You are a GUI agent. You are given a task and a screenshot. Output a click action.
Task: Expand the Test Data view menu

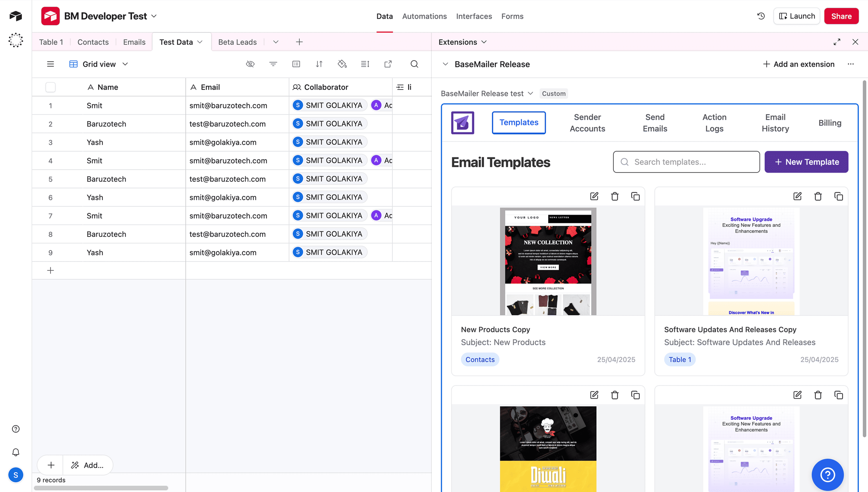pyautogui.click(x=200, y=42)
